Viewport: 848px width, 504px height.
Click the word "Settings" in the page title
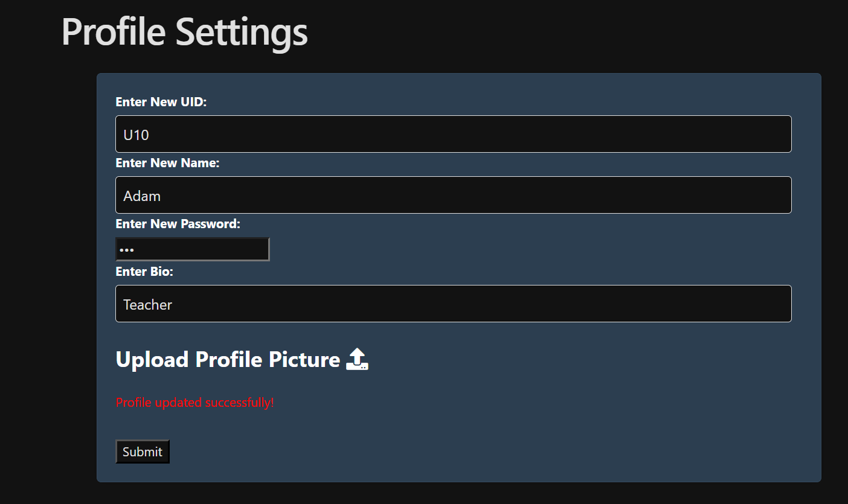click(x=242, y=31)
